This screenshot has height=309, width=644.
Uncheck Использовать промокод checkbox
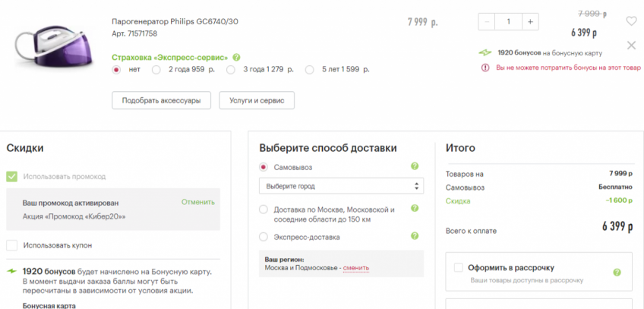12,177
